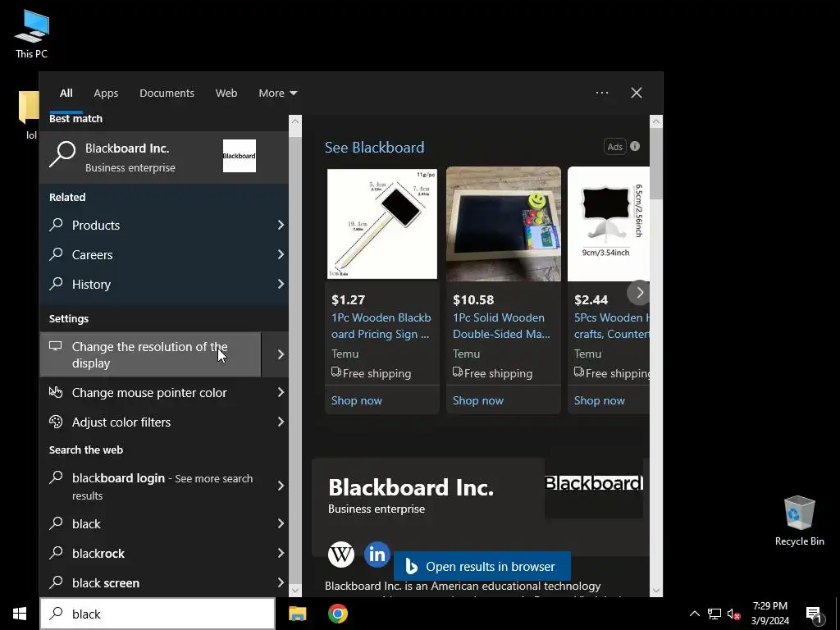The height and width of the screenshot is (630, 840).
Task: Switch to the Apps tab
Action: tap(106, 94)
